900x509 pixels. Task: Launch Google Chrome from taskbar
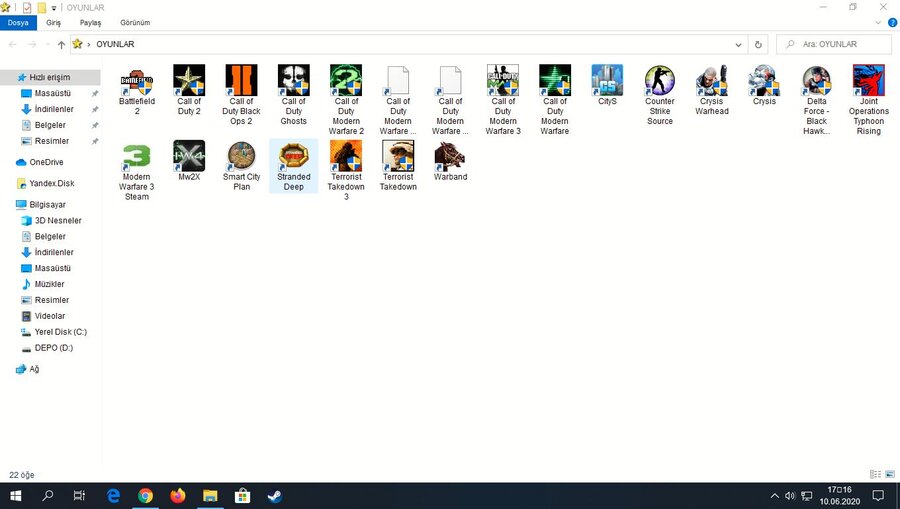click(145, 496)
